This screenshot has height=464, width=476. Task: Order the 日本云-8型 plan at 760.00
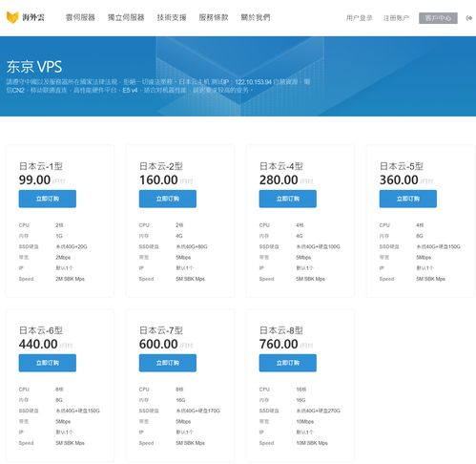[x=288, y=363]
